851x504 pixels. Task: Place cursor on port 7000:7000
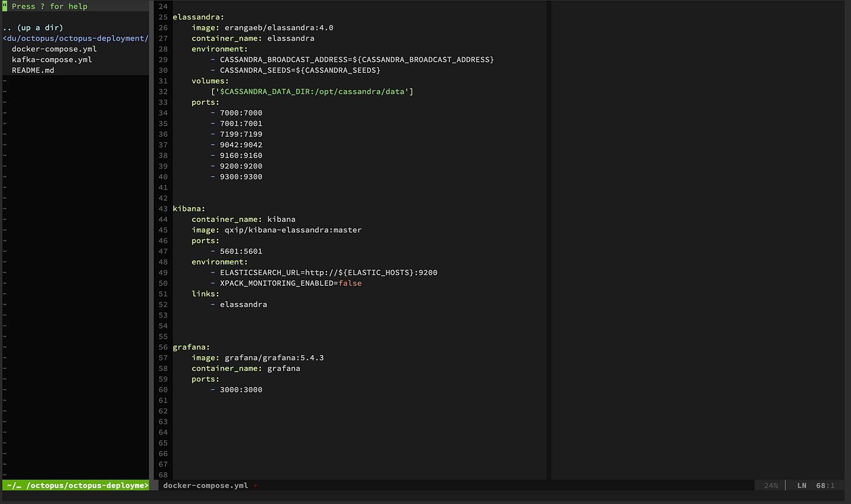(241, 113)
